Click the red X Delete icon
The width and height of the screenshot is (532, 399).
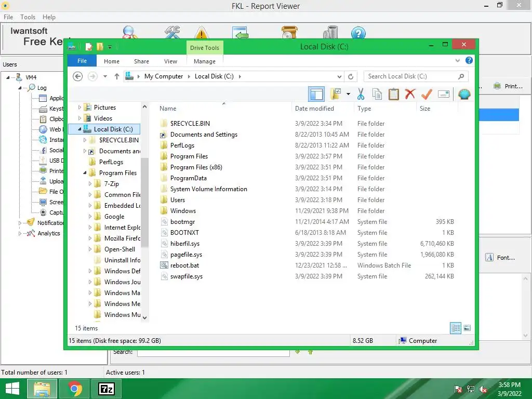click(x=410, y=94)
